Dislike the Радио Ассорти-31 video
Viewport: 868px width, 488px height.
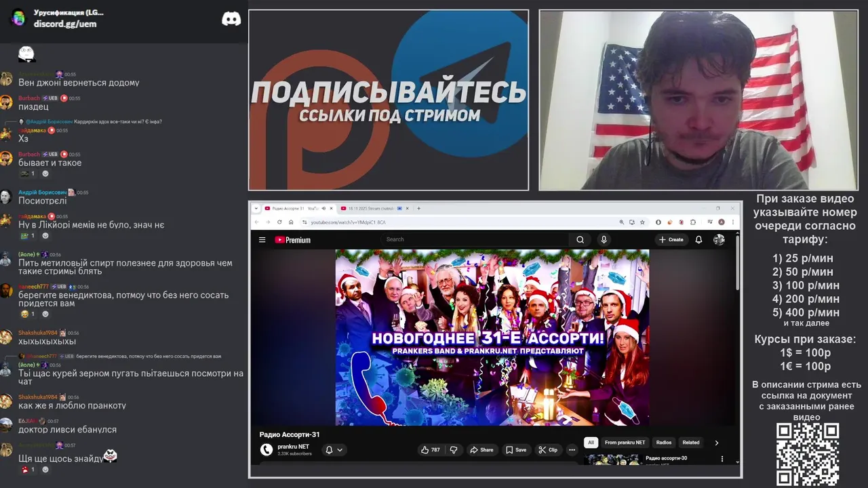click(x=454, y=449)
